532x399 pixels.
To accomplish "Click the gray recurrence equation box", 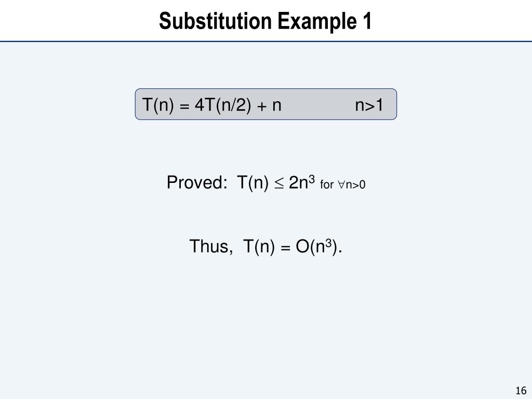I will tap(265, 104).
